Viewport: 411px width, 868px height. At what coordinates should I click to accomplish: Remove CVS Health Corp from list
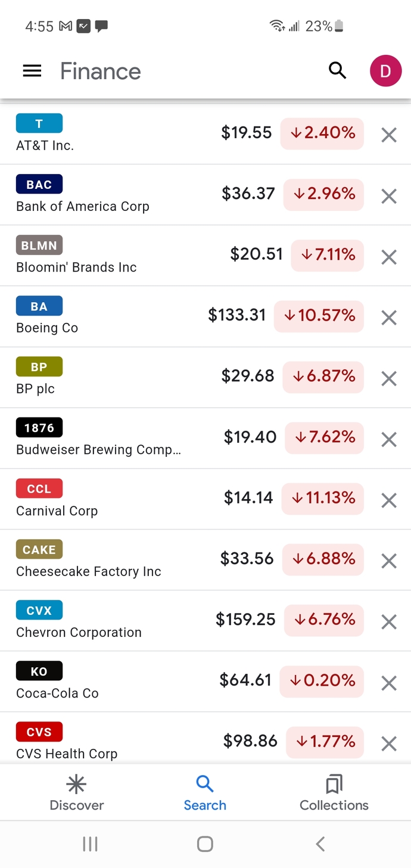pos(389,743)
